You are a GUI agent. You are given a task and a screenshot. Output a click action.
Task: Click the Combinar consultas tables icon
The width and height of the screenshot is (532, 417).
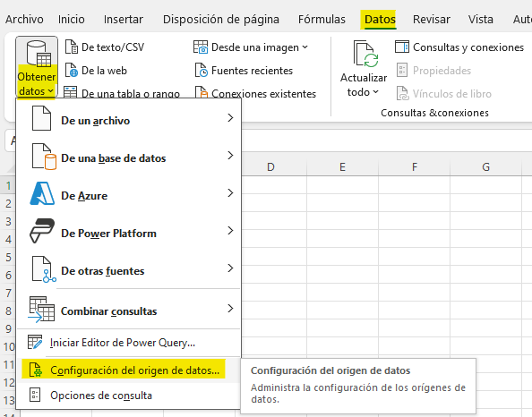(41, 309)
